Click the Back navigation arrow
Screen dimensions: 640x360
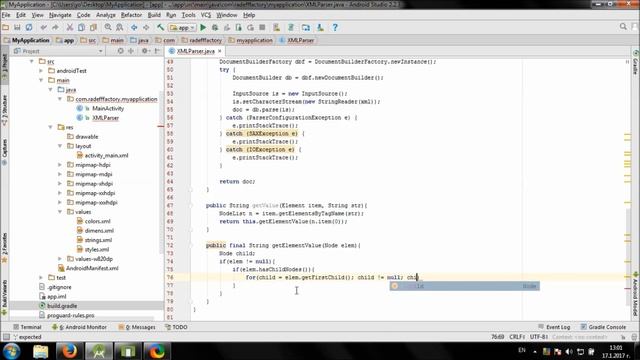pyautogui.click(x=134, y=27)
